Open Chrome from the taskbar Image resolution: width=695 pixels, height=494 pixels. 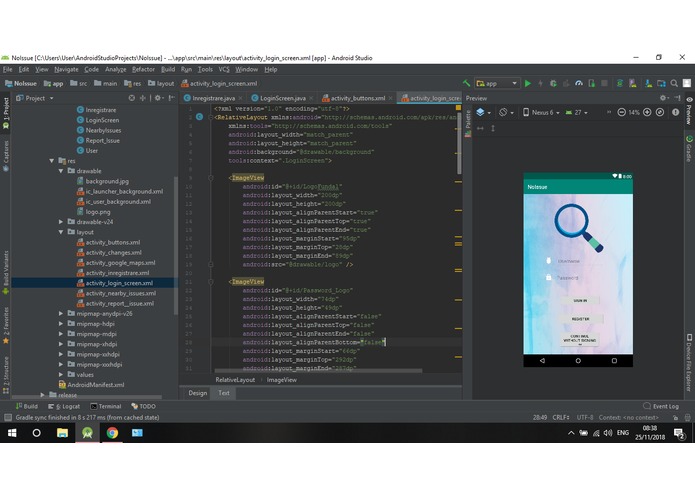click(112, 433)
